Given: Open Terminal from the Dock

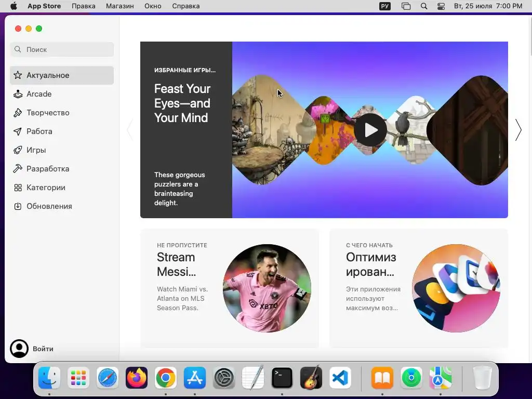Looking at the screenshot, I should click(x=282, y=378).
